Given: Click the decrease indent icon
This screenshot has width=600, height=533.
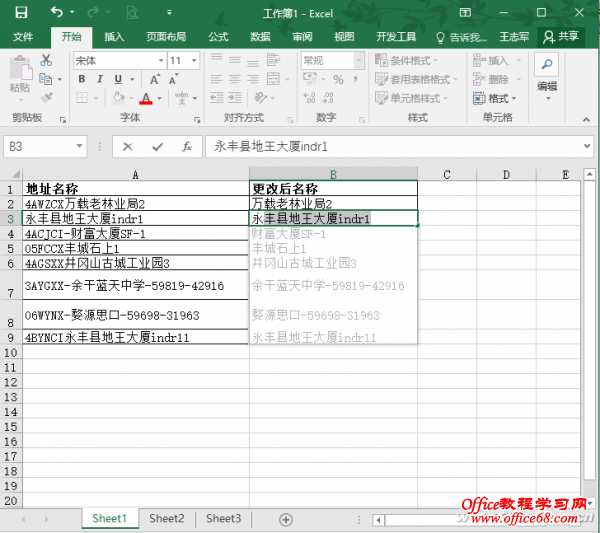Looking at the screenshot, I should (x=217, y=98).
